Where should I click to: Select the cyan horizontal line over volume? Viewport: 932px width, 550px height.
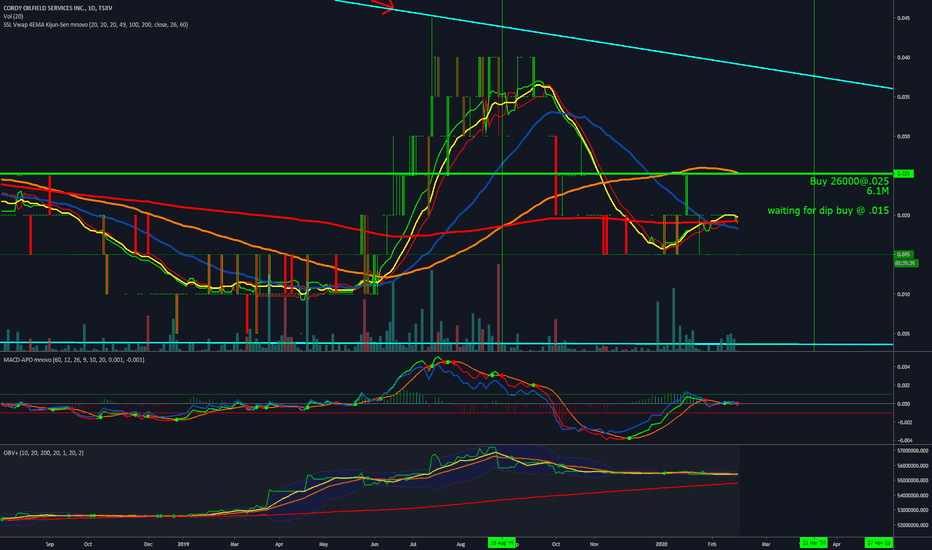coord(446,344)
